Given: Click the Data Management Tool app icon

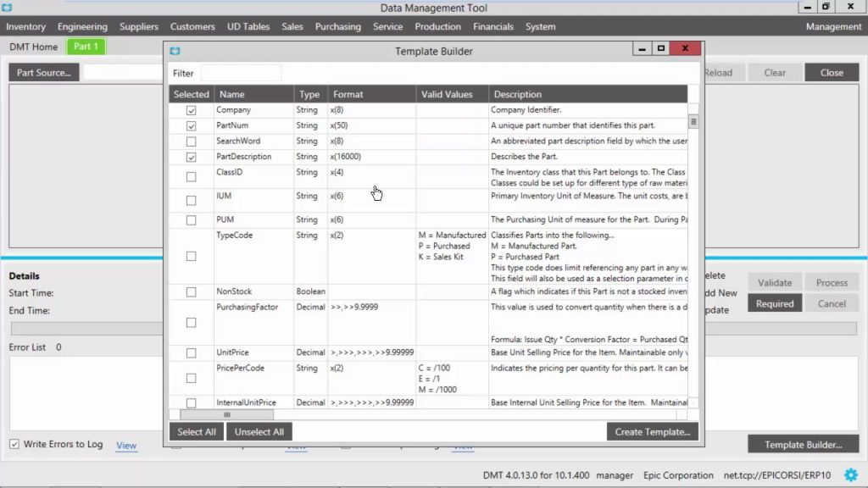Looking at the screenshot, I should pyautogui.click(x=7, y=7).
